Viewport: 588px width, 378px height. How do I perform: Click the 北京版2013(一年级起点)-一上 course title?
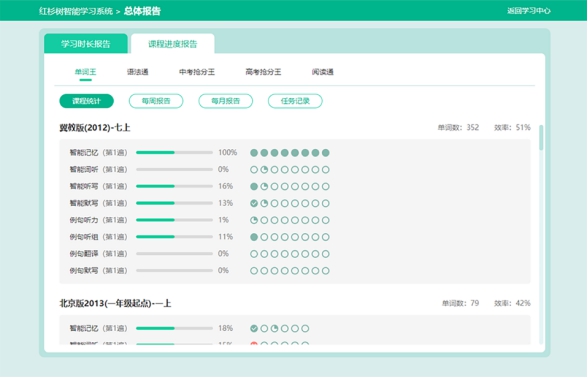click(x=115, y=303)
